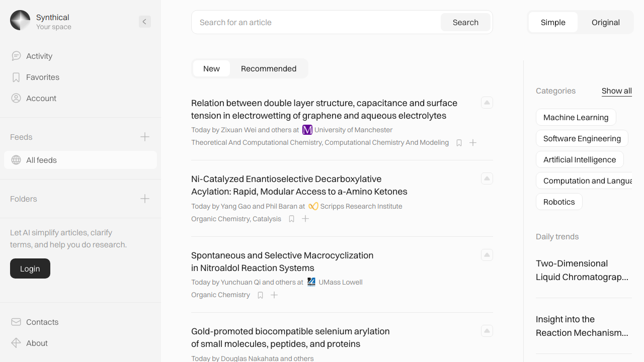Open Insight into the Reaction Mechanism trend
This screenshot has height=362, width=644.
click(x=582, y=326)
